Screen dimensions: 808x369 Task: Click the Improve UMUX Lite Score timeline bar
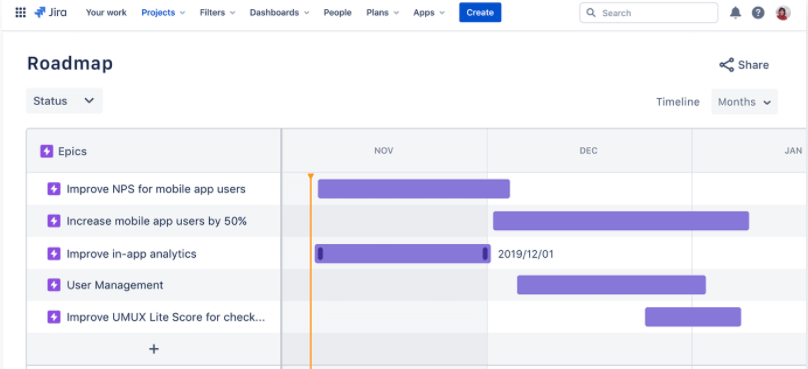(693, 317)
